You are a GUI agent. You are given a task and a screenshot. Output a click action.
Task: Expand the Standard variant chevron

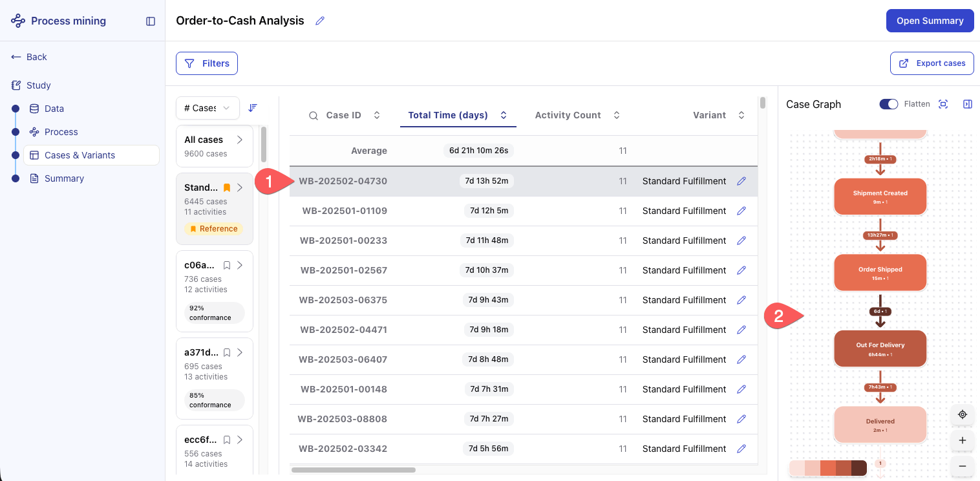240,187
